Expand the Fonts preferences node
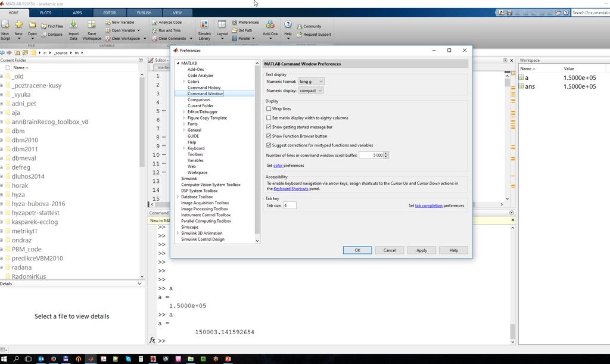Viewport: 610px width, 364px height. pos(184,124)
